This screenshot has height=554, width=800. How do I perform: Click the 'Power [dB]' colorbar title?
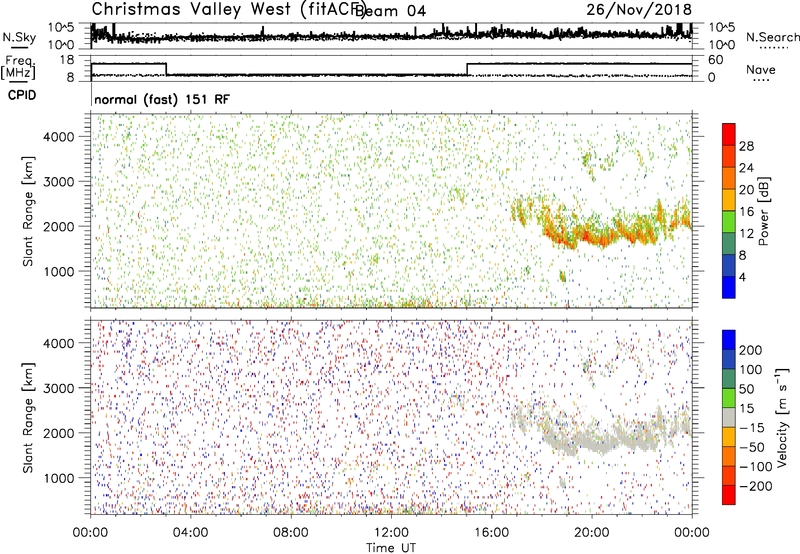coord(764,211)
